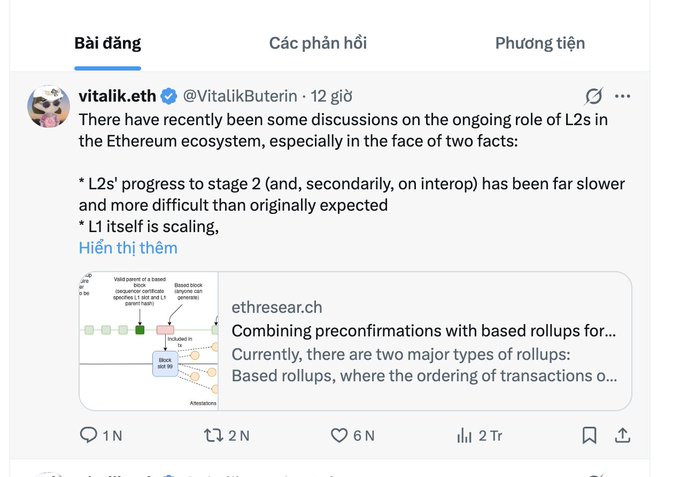
Task: Click the vitalik.eth display name
Action: 118,96
